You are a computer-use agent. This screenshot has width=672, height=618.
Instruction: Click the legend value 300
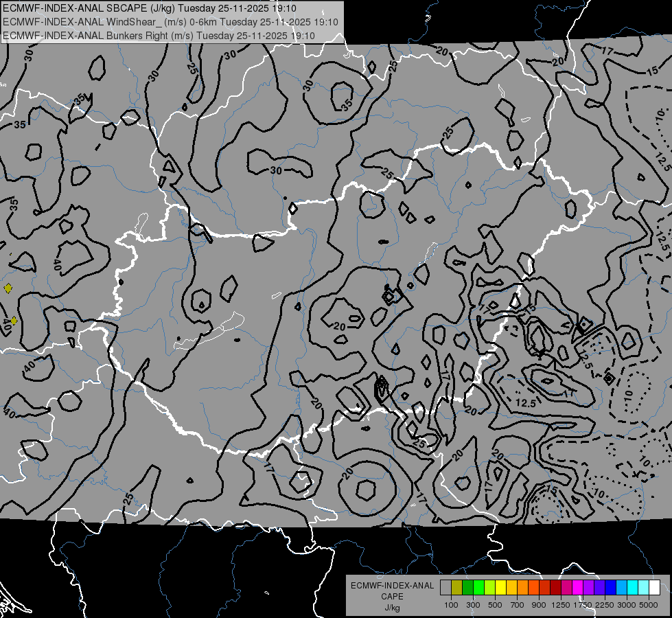[x=473, y=605]
